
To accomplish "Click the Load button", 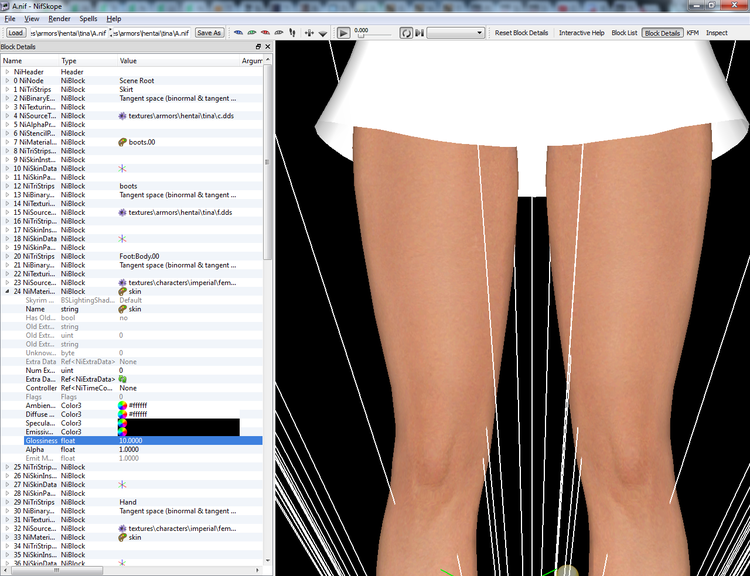I will (15, 33).
